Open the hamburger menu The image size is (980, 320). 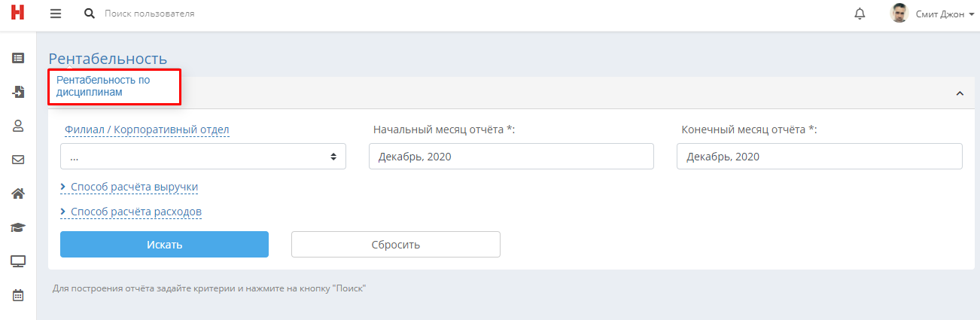tap(55, 14)
